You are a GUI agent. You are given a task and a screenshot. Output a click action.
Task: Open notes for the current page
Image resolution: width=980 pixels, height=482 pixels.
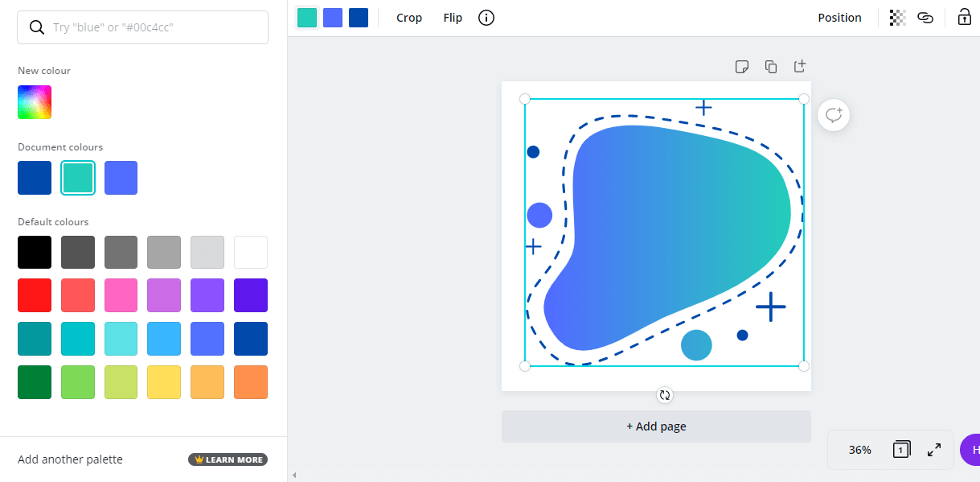[x=741, y=67]
